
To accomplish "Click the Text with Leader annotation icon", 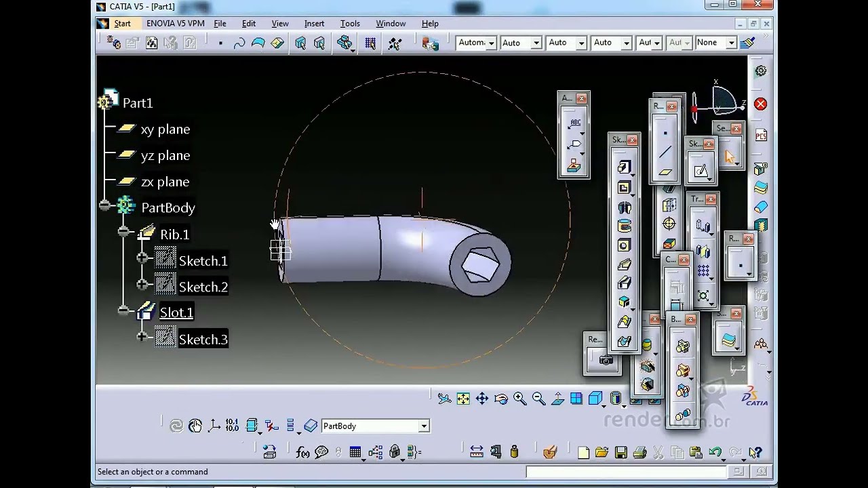I will click(x=574, y=123).
